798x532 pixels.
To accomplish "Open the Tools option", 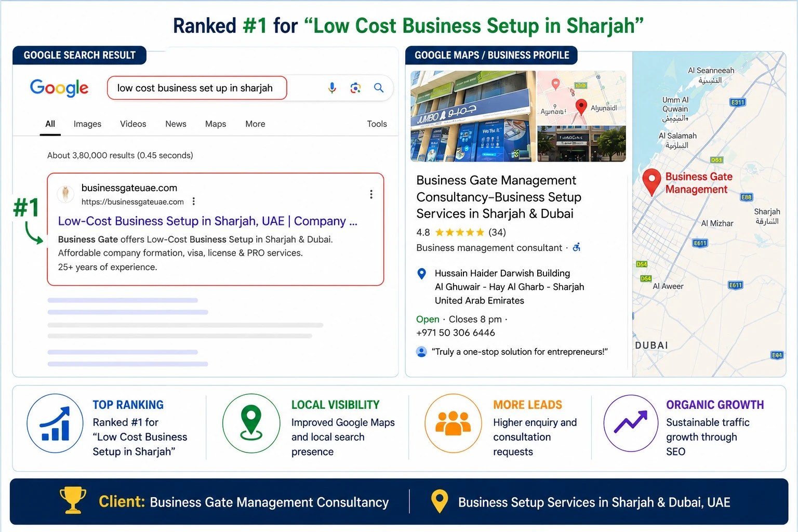I will (377, 124).
